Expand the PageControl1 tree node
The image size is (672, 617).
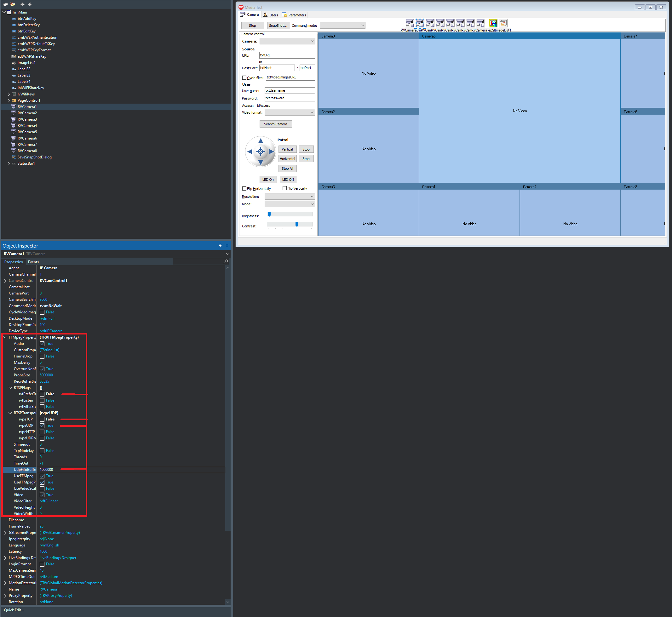click(9, 100)
